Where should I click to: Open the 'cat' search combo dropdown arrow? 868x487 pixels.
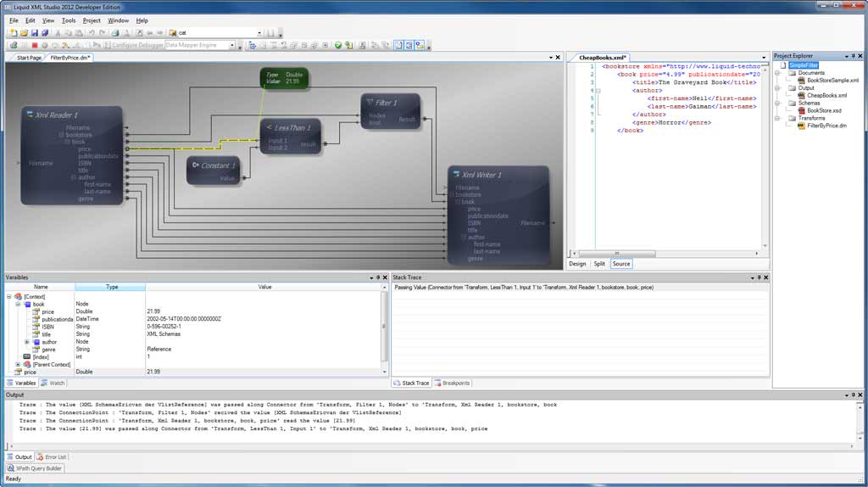(x=259, y=33)
